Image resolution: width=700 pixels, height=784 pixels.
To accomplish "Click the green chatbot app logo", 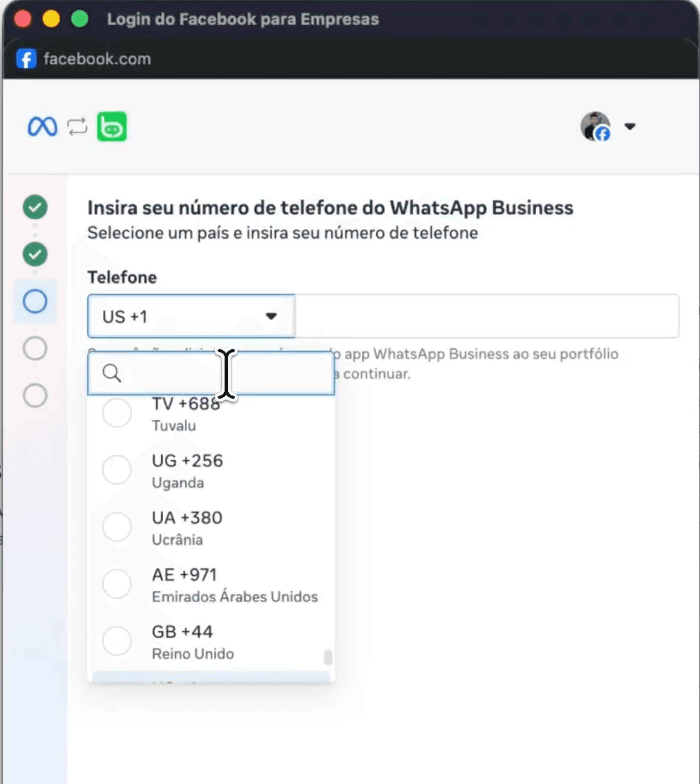I will coord(112,126).
